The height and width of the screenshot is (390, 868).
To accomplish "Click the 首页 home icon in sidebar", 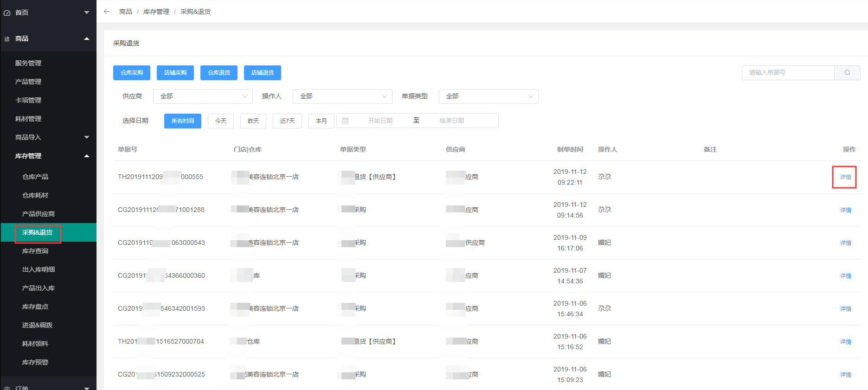I will pyautogui.click(x=7, y=13).
